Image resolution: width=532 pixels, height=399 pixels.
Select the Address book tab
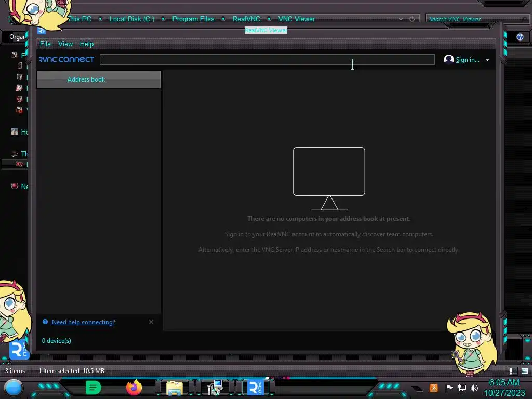click(98, 79)
